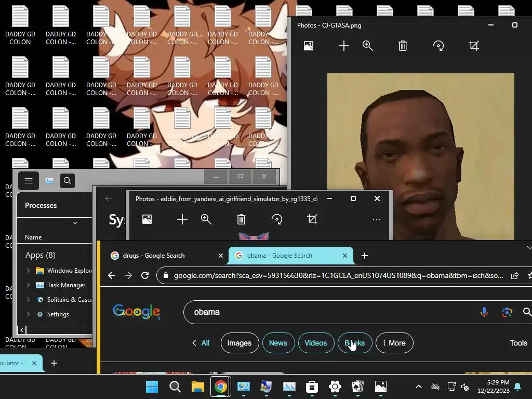Open Google Lens image search
The width and height of the screenshot is (532, 399).
click(507, 312)
